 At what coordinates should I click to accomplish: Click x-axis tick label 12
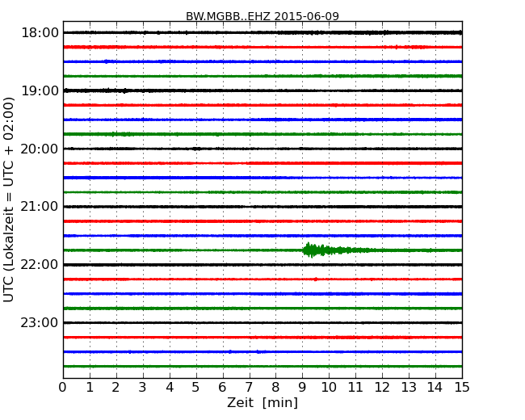click(382, 388)
